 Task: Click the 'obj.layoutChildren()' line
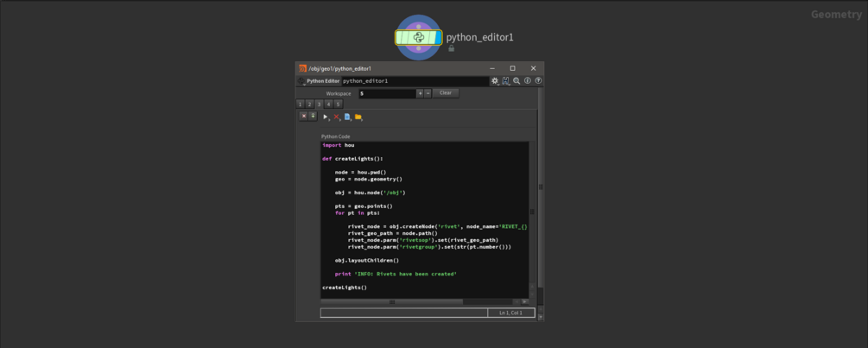point(367,261)
